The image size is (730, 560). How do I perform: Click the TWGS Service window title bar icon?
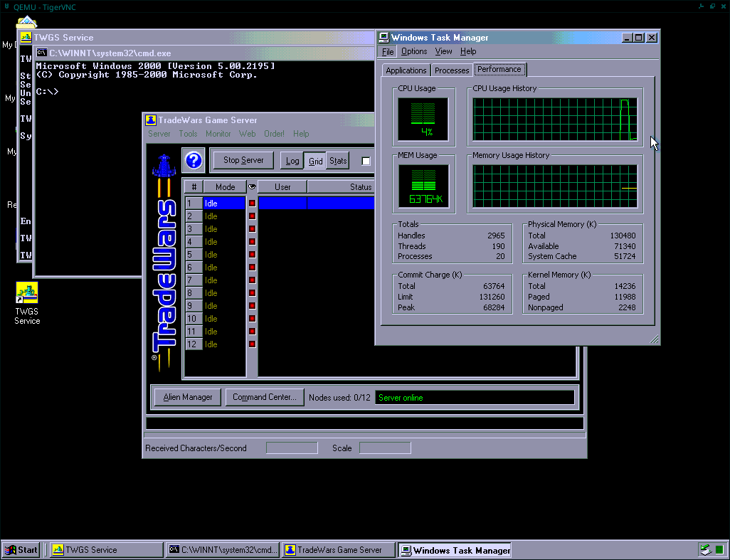(26, 37)
